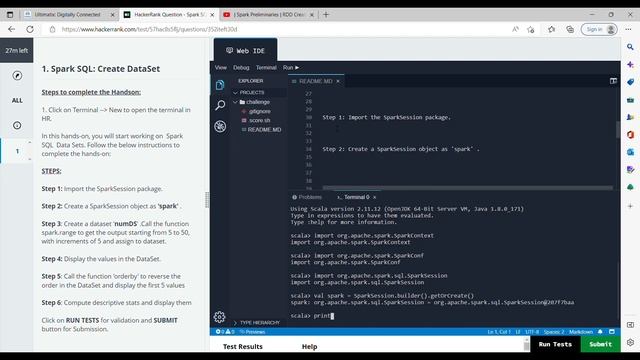This screenshot has height=360, width=640.
Task: Click the Sign in button
Action: click(x=599, y=29)
